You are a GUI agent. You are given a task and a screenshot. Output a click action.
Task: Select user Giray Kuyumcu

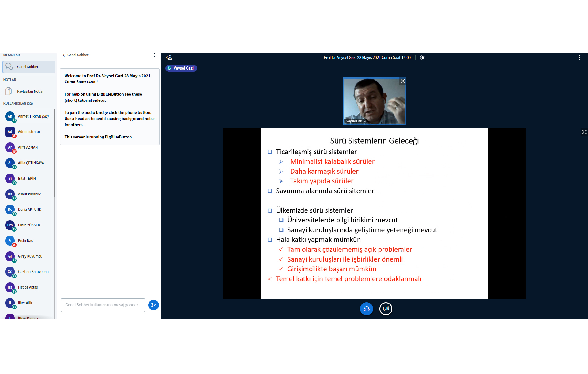click(28, 256)
